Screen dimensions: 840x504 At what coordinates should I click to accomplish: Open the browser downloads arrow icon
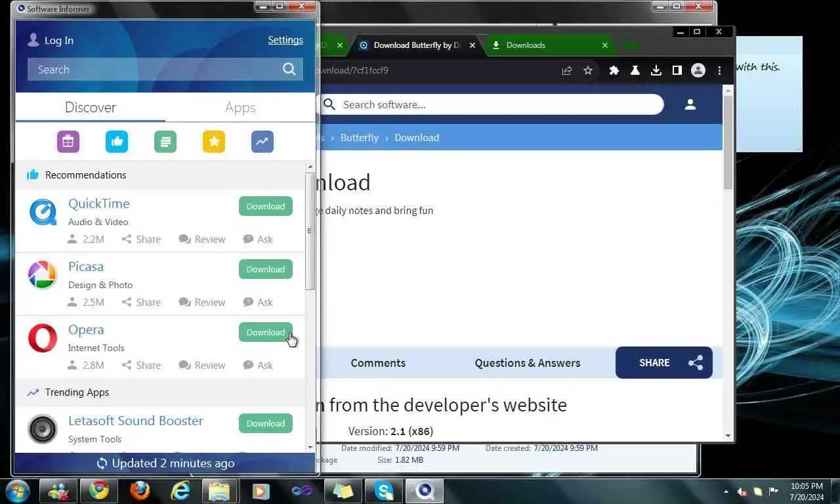point(656,70)
